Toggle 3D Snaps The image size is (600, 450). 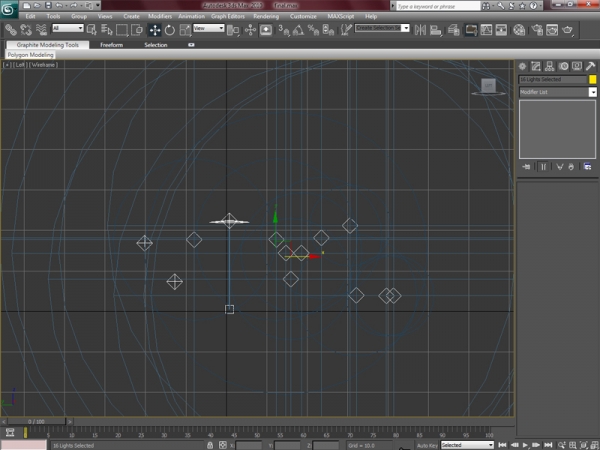[x=284, y=30]
